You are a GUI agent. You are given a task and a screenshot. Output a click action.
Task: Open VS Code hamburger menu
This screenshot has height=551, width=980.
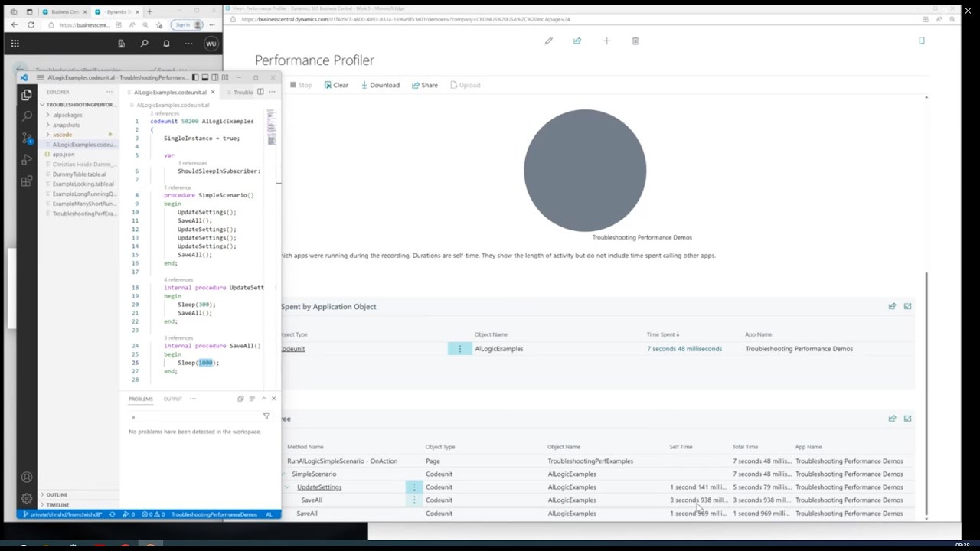point(40,77)
